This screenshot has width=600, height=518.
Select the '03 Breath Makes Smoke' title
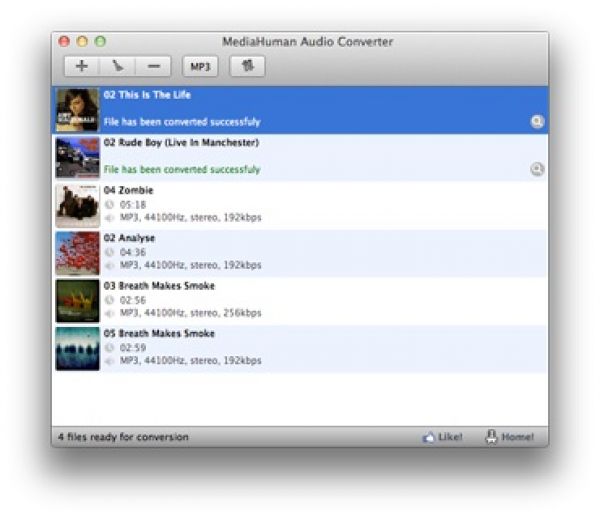click(159, 286)
